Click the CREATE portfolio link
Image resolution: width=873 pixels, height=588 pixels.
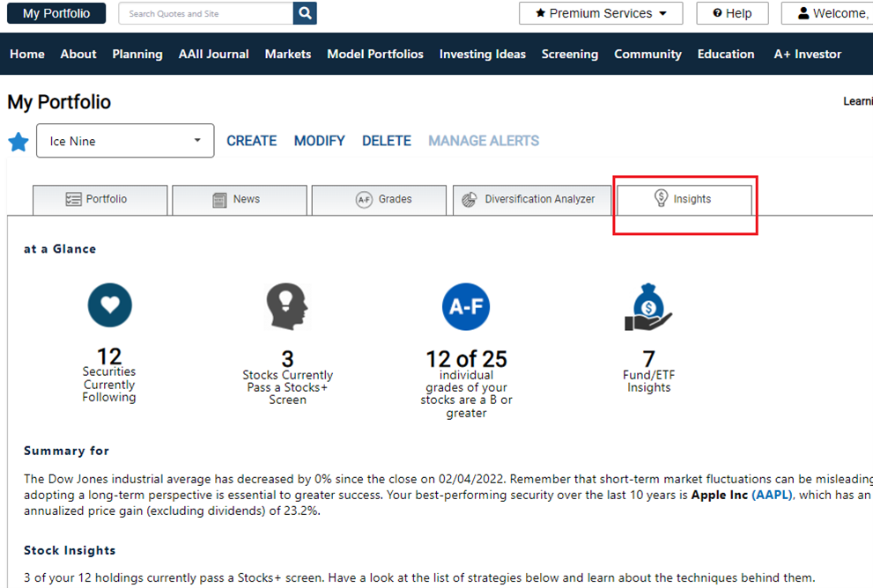(x=252, y=141)
